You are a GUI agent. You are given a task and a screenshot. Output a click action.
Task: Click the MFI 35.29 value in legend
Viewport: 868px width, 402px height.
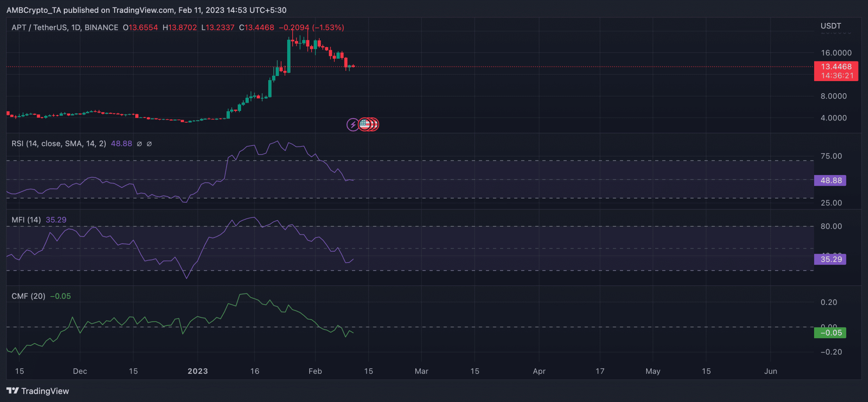point(56,220)
